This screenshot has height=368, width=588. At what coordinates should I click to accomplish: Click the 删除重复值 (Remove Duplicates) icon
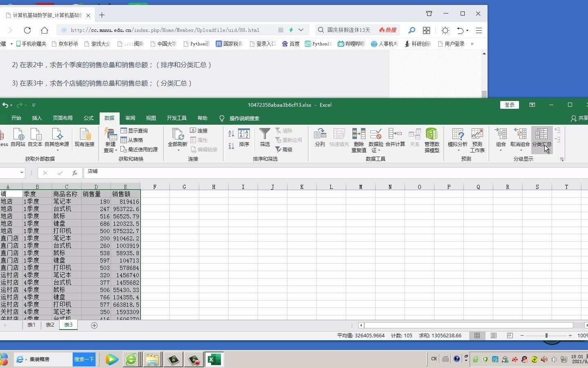click(359, 140)
